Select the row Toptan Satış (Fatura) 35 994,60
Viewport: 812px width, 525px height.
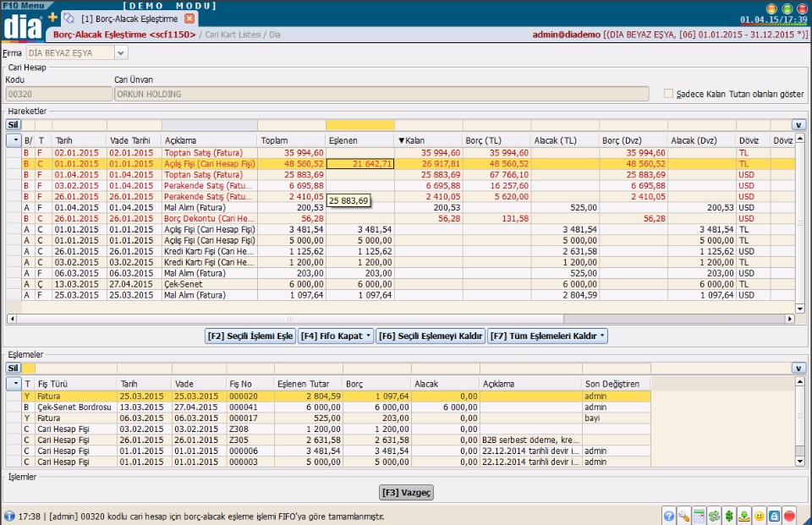click(400, 153)
